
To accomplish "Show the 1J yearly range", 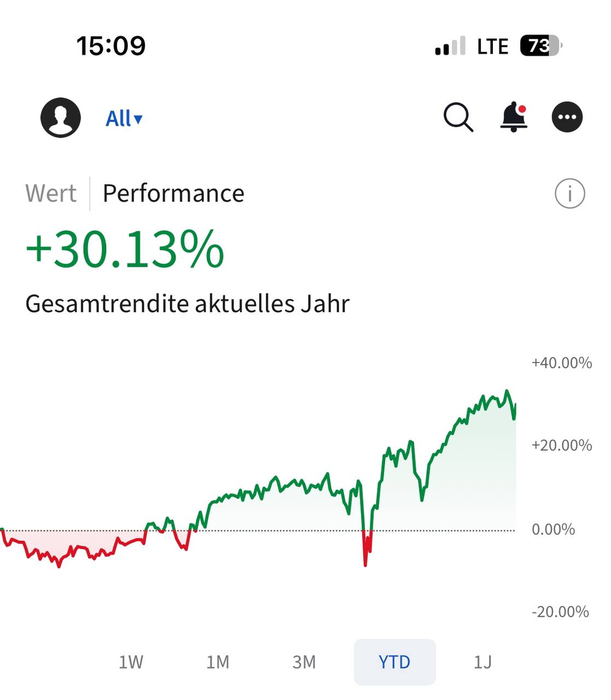I will coord(482,662).
